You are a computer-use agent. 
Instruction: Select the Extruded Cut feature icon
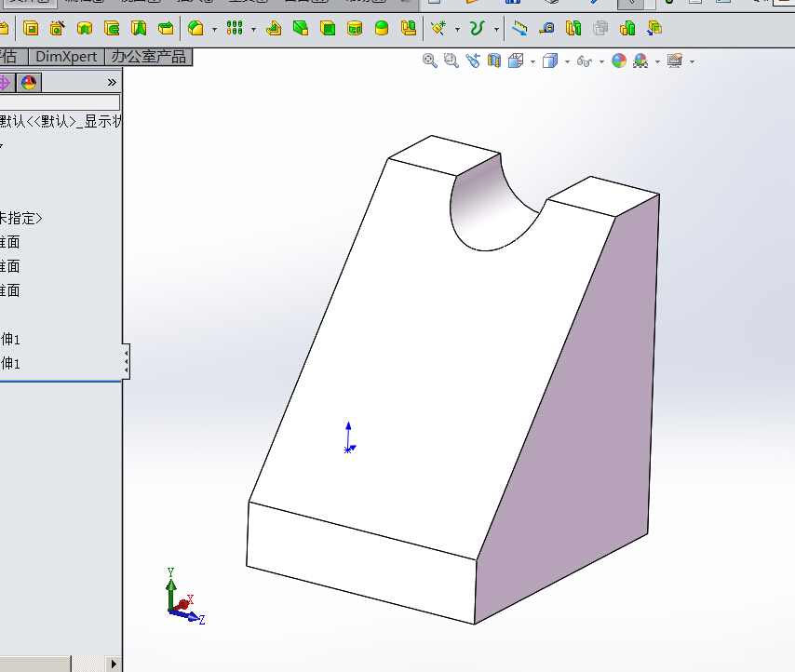tap(31, 28)
